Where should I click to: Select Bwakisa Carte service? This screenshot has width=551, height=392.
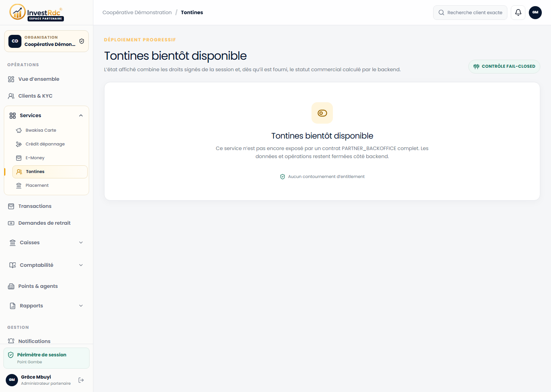coord(50,131)
